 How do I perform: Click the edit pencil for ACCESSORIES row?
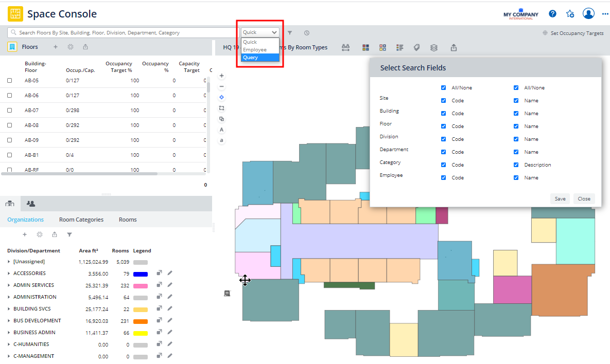[x=170, y=273]
